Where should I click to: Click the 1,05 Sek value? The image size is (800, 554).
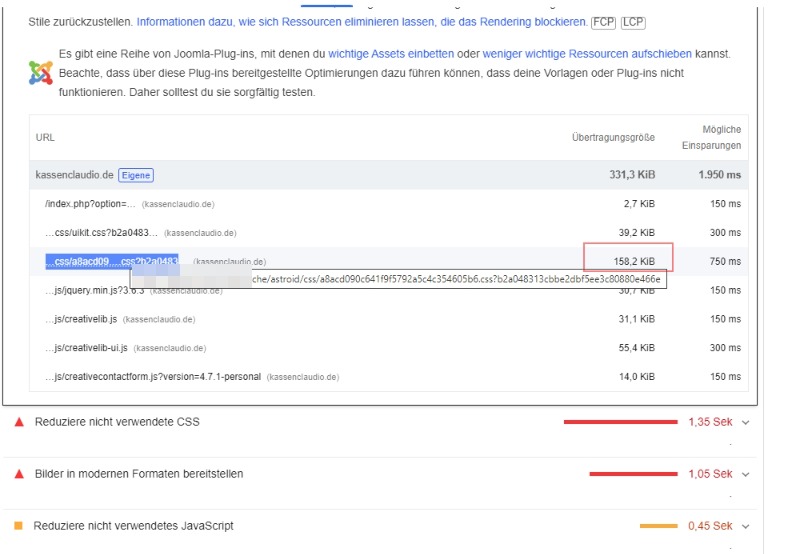click(x=710, y=474)
